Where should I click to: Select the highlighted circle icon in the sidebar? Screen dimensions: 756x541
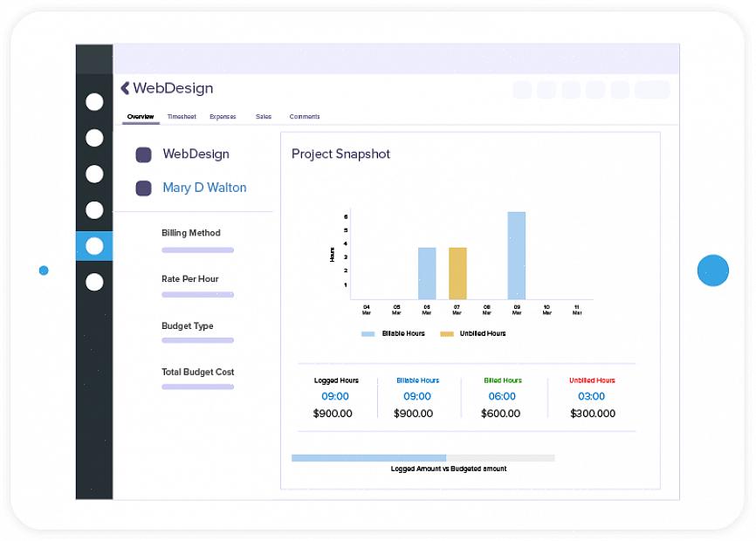[x=94, y=246]
